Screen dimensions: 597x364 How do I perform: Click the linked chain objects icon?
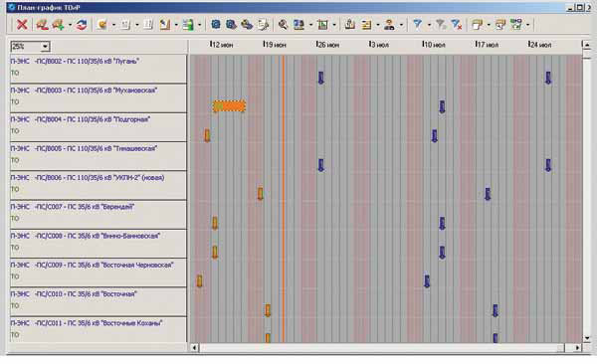[x=247, y=25]
